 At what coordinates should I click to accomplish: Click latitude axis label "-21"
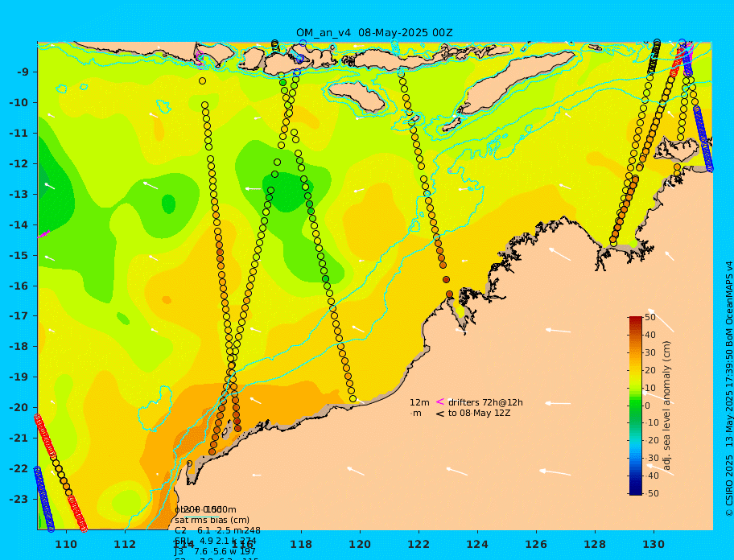[x=19, y=439]
